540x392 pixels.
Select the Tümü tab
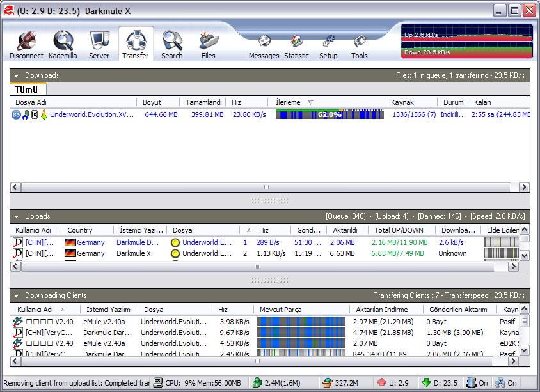(28, 90)
